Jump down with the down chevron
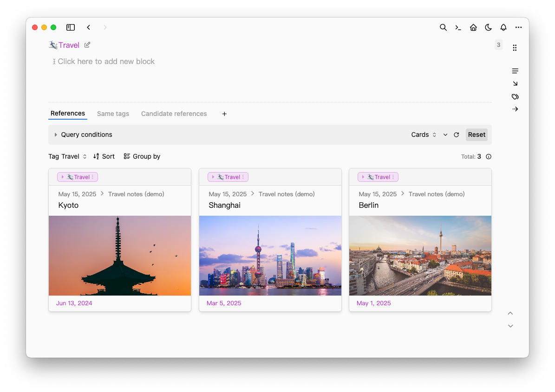Viewport: 555px width, 392px height. coord(510,326)
